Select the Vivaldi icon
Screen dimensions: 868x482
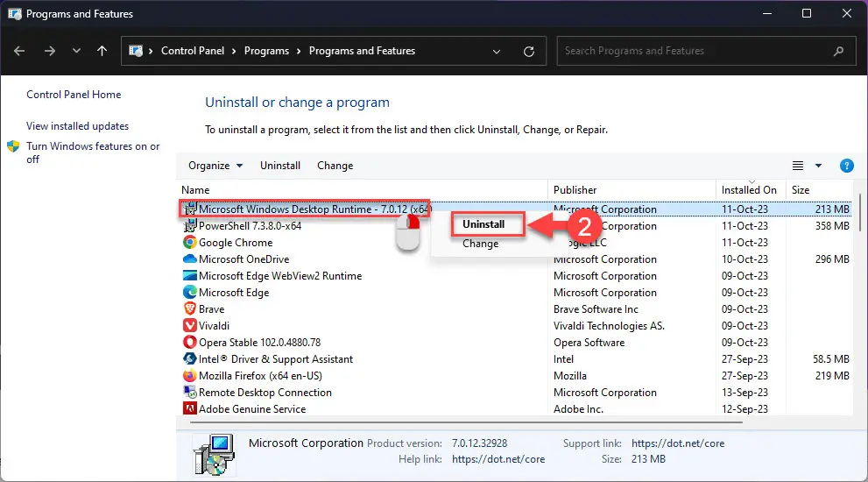[190, 325]
